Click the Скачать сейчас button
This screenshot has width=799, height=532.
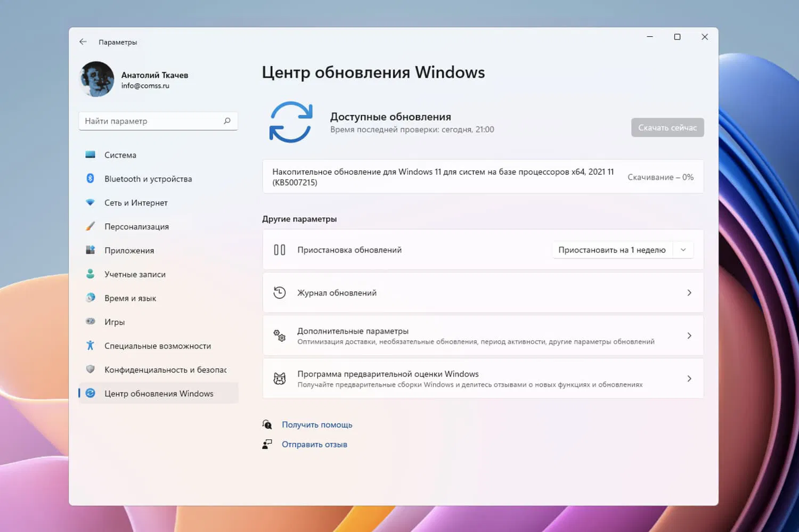pyautogui.click(x=667, y=127)
